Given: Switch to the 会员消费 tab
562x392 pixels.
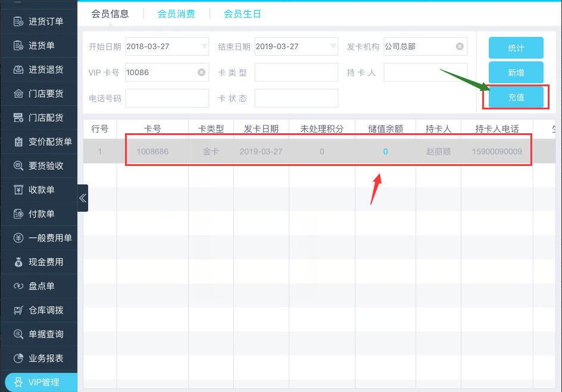Looking at the screenshot, I should (x=176, y=14).
